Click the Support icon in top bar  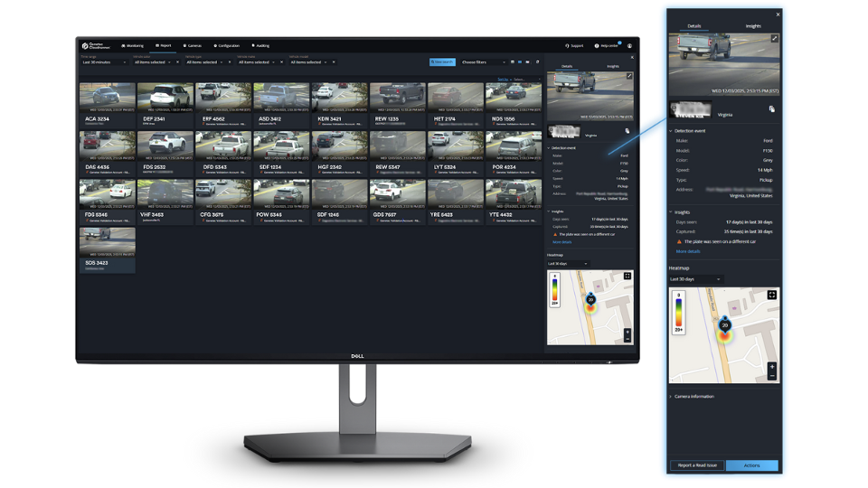pyautogui.click(x=567, y=45)
